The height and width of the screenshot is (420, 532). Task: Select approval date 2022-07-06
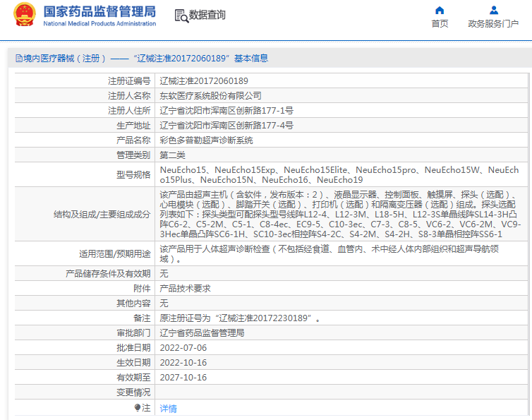tap(183, 348)
